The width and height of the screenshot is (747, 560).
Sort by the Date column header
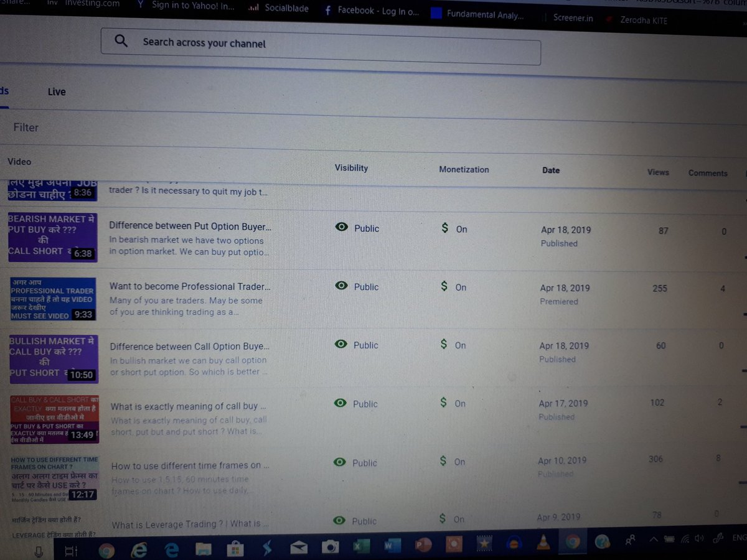click(x=551, y=170)
